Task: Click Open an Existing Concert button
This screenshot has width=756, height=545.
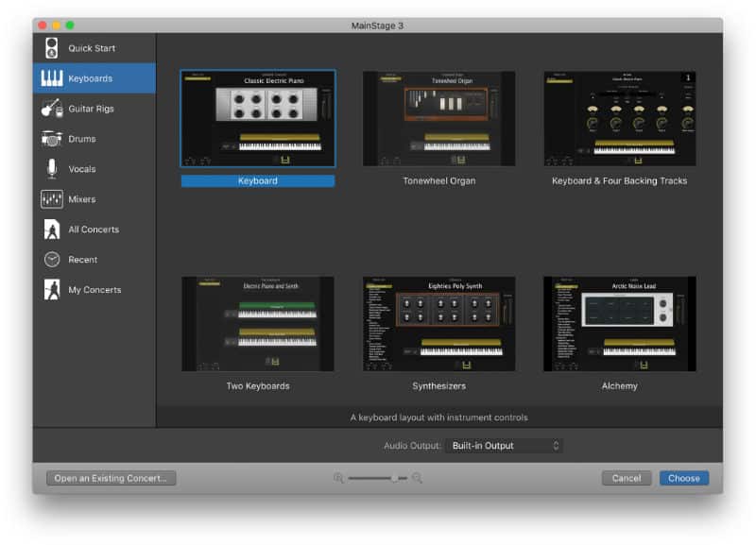Action: click(111, 478)
